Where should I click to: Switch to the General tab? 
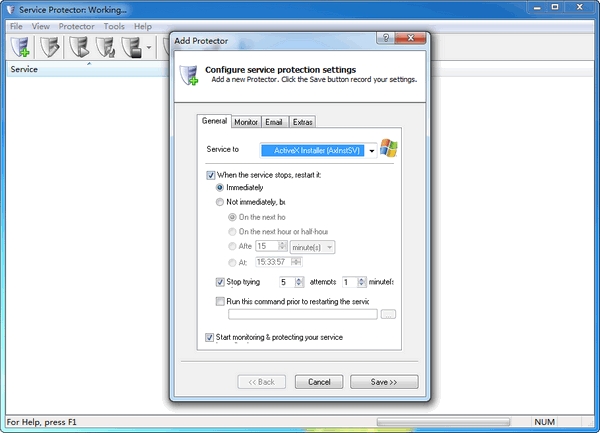tap(214, 121)
